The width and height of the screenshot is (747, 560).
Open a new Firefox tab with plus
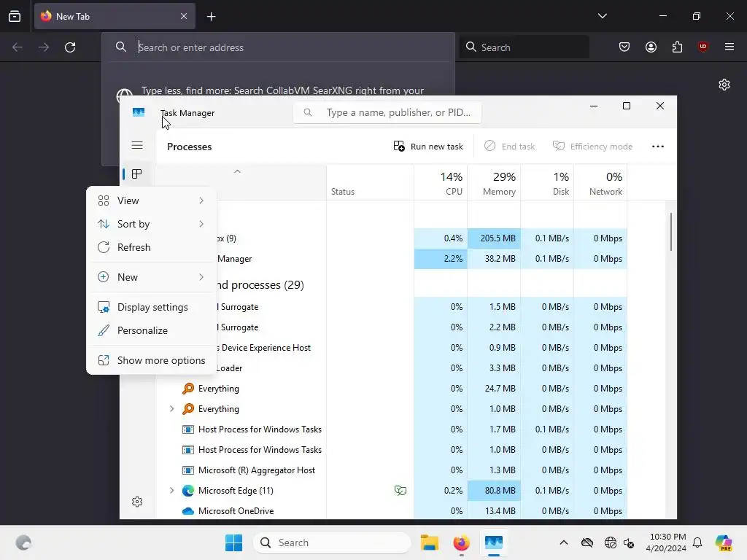211,17
